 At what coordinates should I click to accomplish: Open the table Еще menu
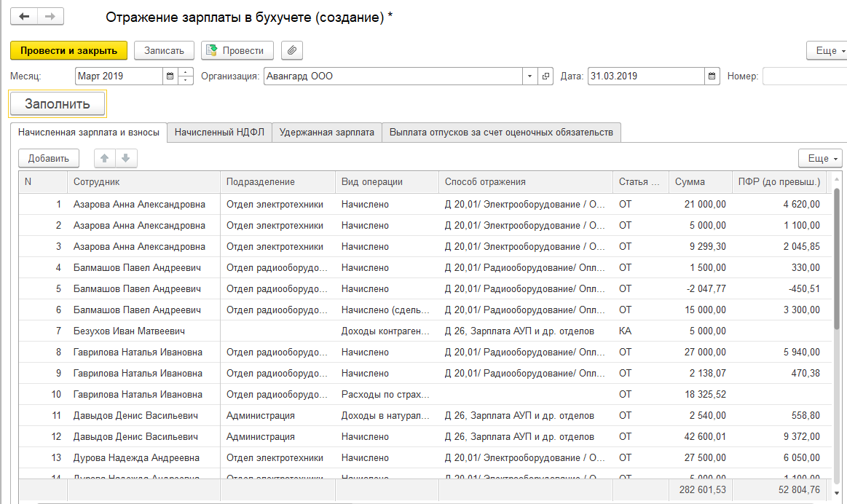(822, 158)
